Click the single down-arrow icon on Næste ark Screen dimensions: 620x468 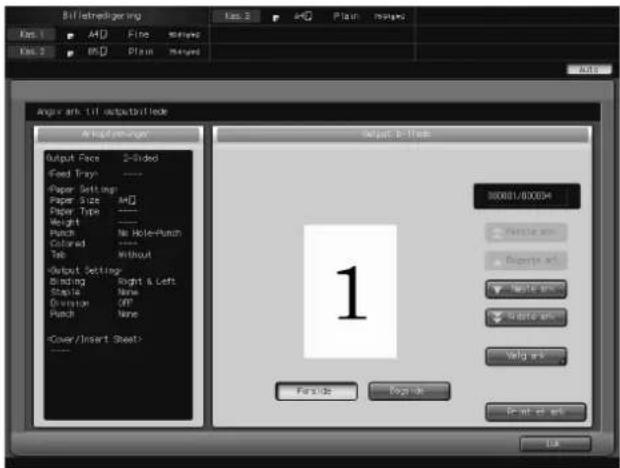[x=497, y=291]
